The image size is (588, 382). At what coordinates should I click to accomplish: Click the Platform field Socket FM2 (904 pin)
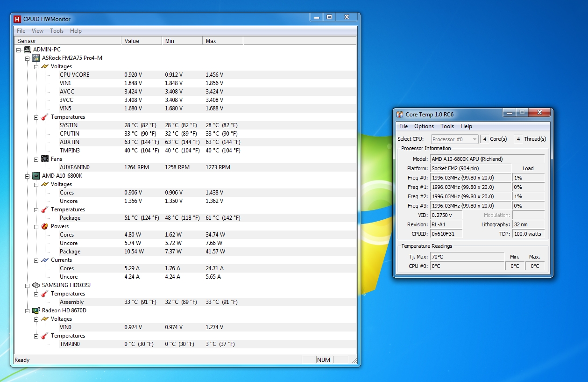coord(470,168)
